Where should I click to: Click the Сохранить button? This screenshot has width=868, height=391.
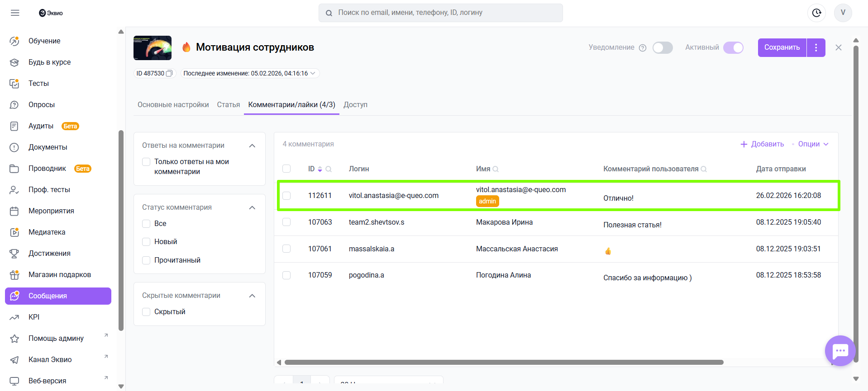pos(782,47)
